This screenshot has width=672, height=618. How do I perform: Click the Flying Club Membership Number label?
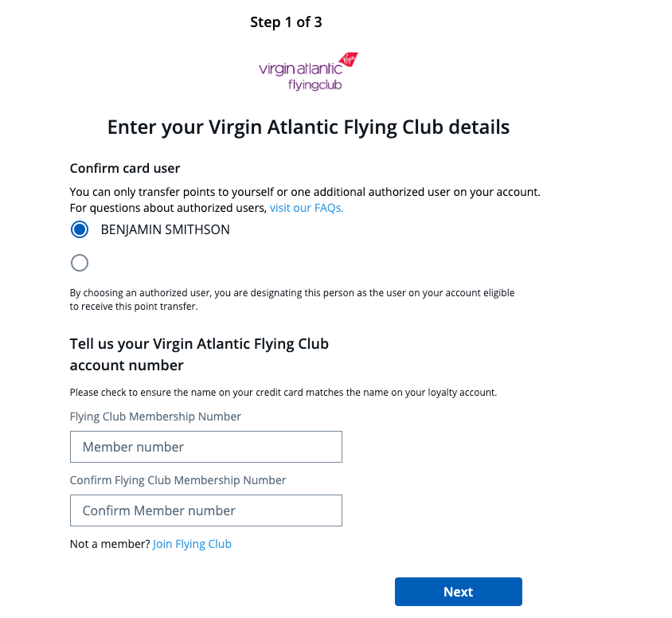pyautogui.click(x=155, y=417)
